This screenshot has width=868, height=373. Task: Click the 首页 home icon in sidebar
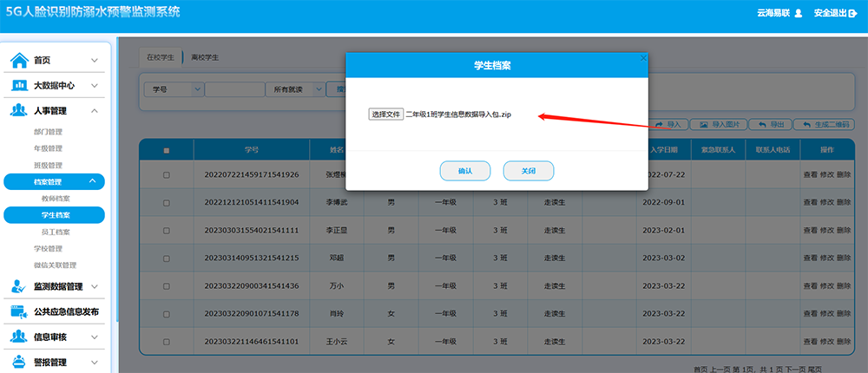19,60
